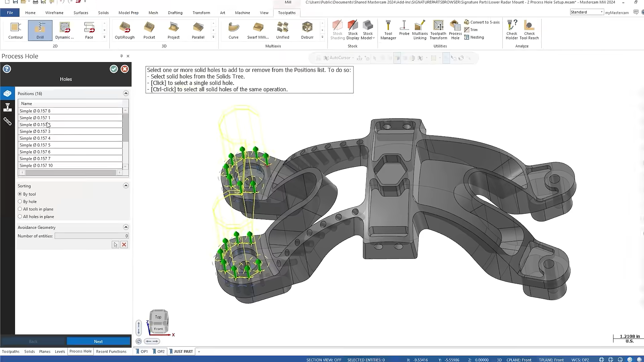Choose the Project toolpath icon
The height and width of the screenshot is (362, 644).
pos(174,30)
